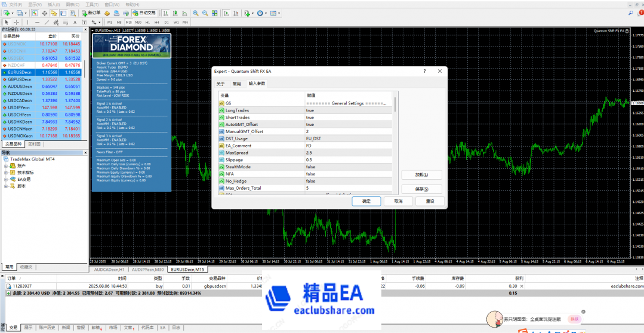Viewport: 644px width, 333px height.
Task: Open the periodicity clock dropdown arrow
Action: tap(266, 13)
